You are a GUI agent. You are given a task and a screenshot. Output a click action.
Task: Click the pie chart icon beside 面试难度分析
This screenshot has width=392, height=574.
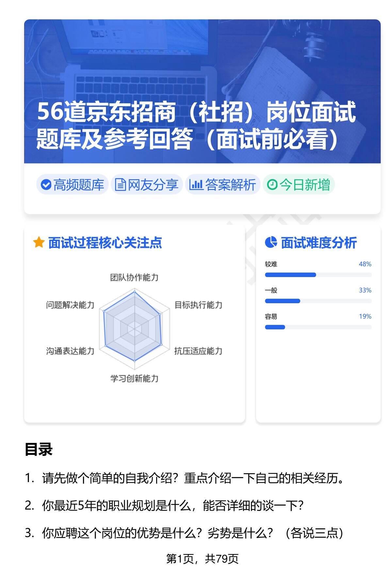coord(271,242)
